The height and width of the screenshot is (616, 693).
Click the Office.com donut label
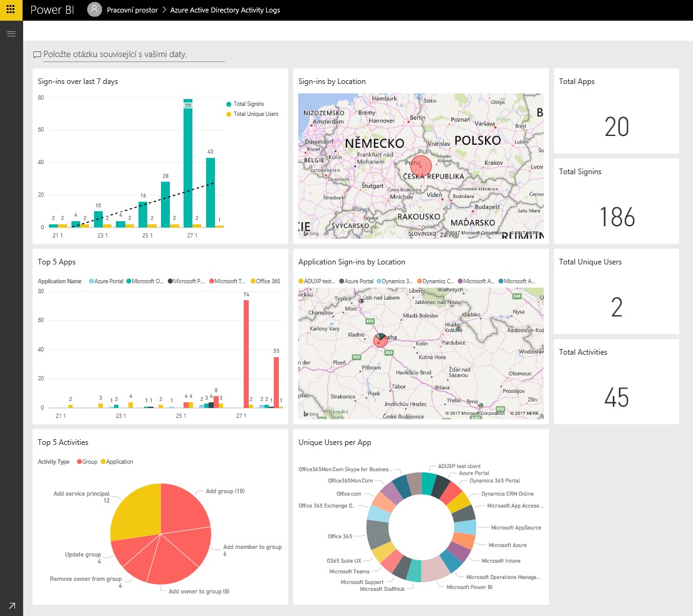click(349, 494)
